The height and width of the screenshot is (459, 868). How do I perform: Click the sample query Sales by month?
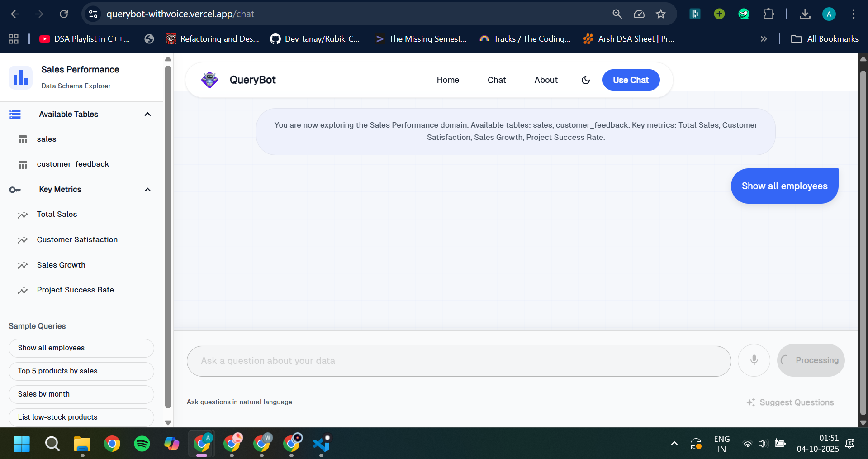(81, 394)
